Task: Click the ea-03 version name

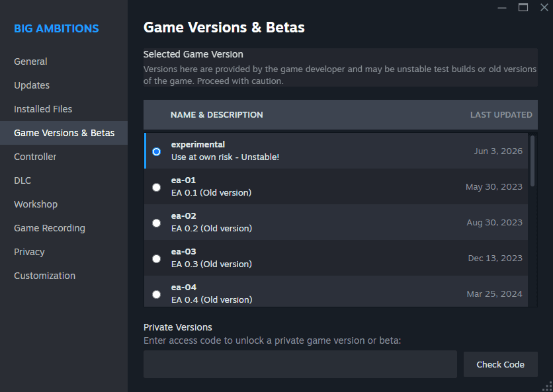Action: click(183, 252)
